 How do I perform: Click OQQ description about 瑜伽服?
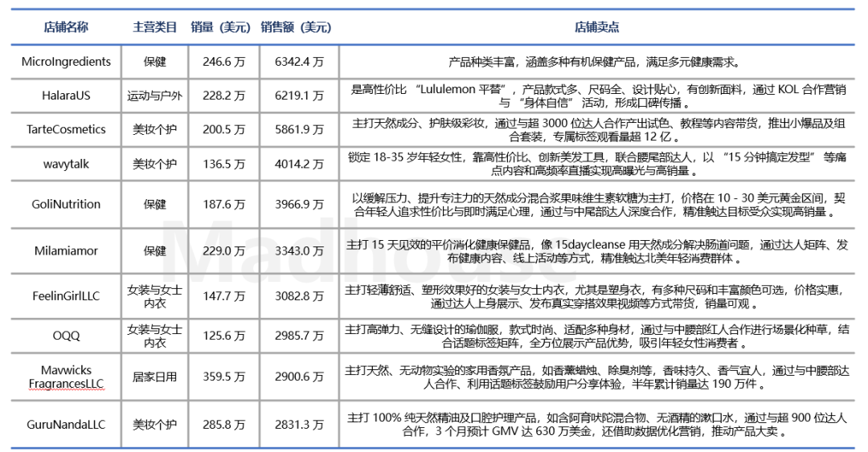point(596,336)
